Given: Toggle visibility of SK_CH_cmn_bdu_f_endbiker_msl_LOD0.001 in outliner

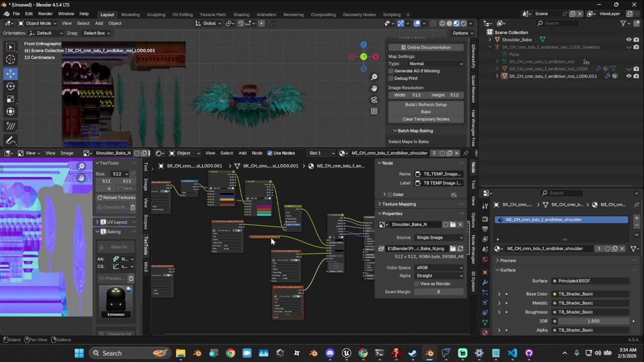Looking at the screenshot, I should [x=628, y=76].
